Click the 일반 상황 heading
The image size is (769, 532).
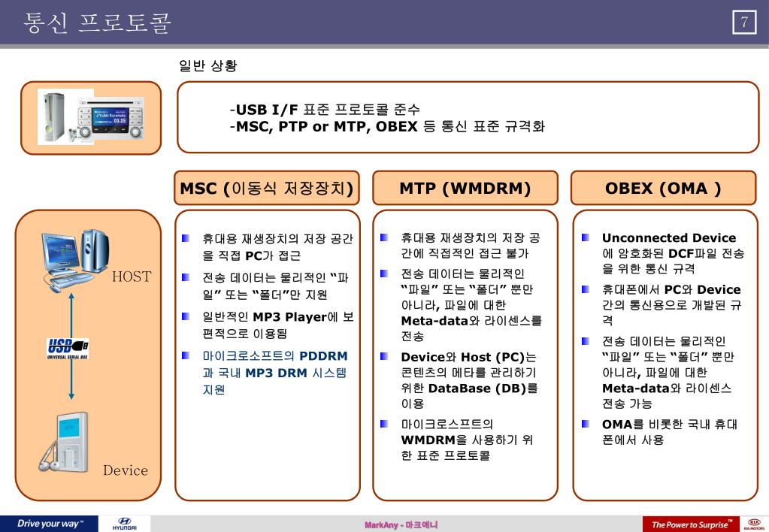(208, 65)
